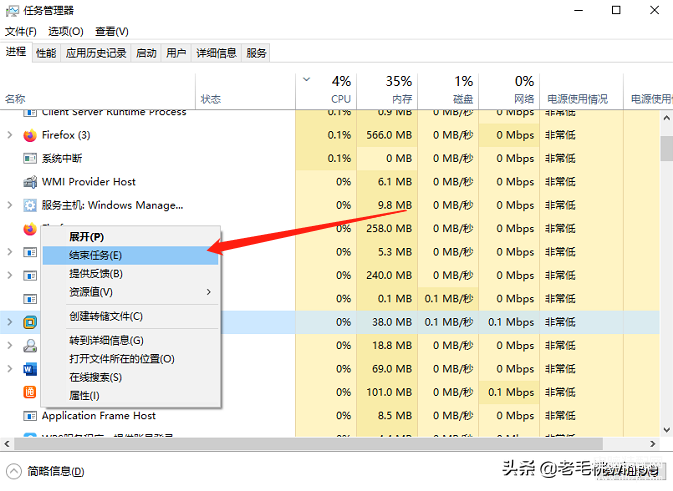Click the 简略信息(D) link
This screenshot has height=491, width=673.
(56, 471)
